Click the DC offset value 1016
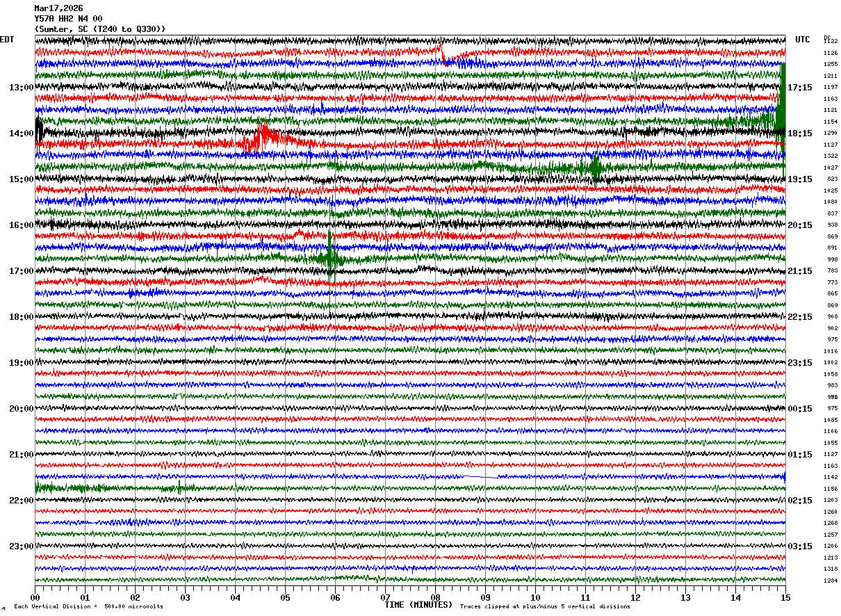The image size is (841, 616). point(831,351)
